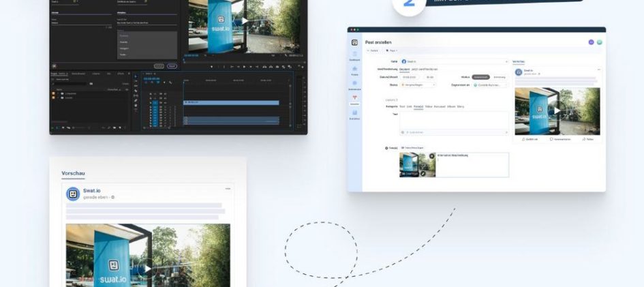The image size is (644, 287).
Task: Click the purple-outlined confirm button in Premiere dialog
Action: tap(172, 66)
